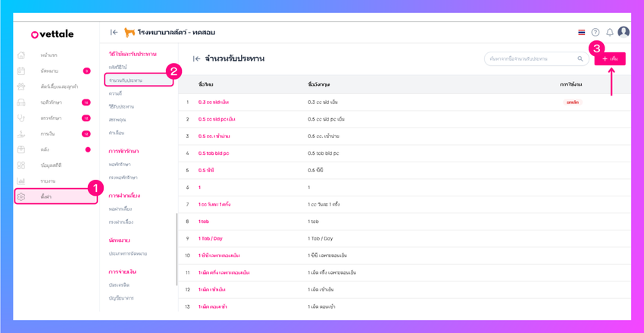Viewport: 644px width, 333px height.
Task: Click the user profile avatar
Action: pyautogui.click(x=624, y=32)
